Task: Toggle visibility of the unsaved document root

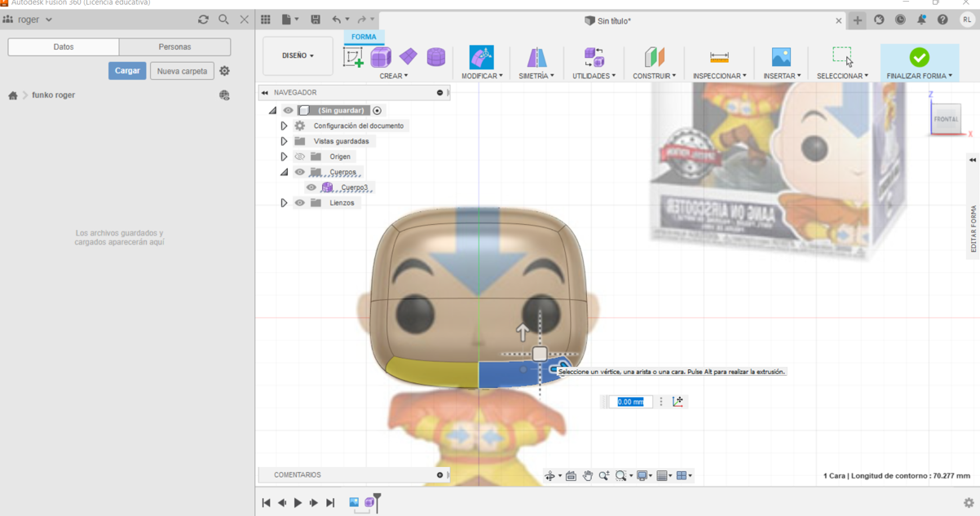Action: [x=288, y=110]
